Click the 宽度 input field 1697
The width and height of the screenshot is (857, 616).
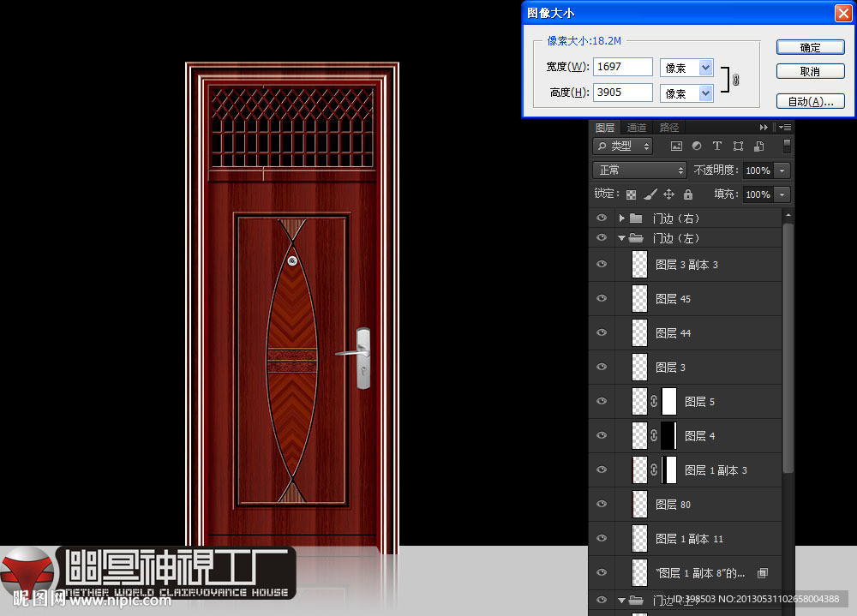[623, 67]
